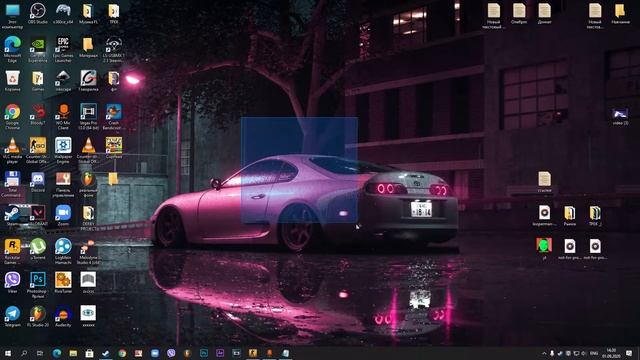Open Task View on the taskbar

pyautogui.click(x=40, y=353)
